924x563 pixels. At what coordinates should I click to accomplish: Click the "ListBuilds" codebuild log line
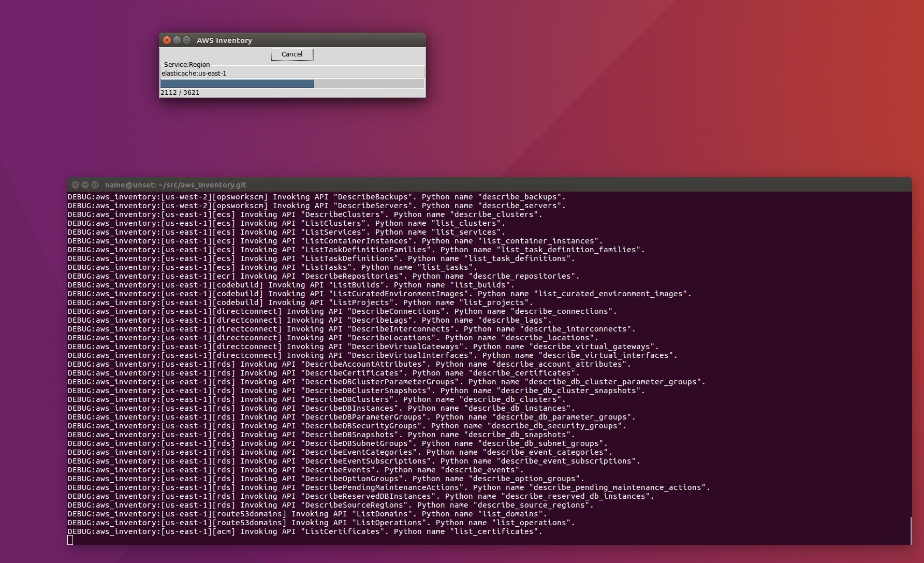(x=291, y=285)
